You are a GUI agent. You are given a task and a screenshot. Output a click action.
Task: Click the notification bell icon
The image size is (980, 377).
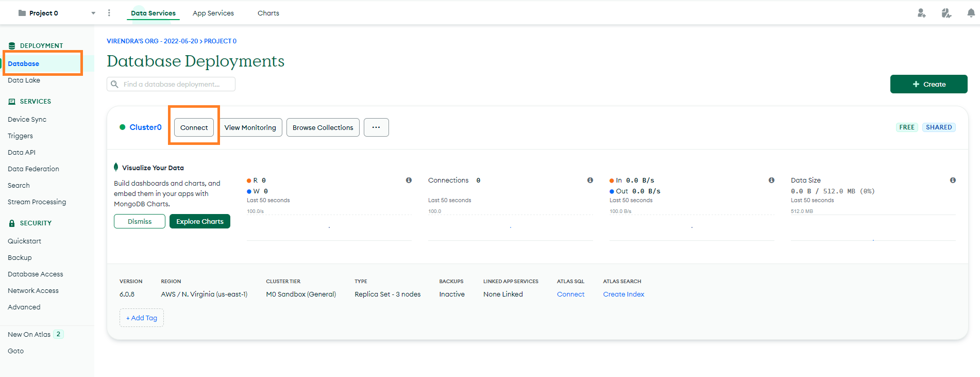tap(971, 13)
